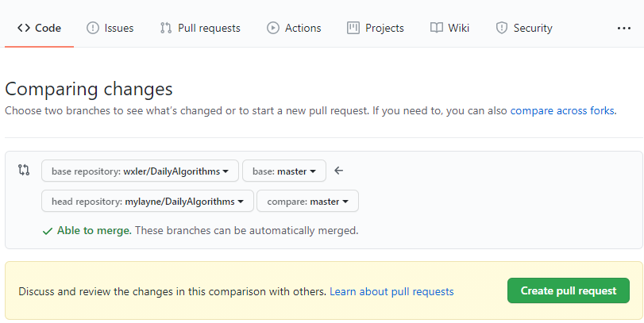Screen dimensions: 644x323
Task: Open the Learn about pull requests link
Action: pos(391,291)
